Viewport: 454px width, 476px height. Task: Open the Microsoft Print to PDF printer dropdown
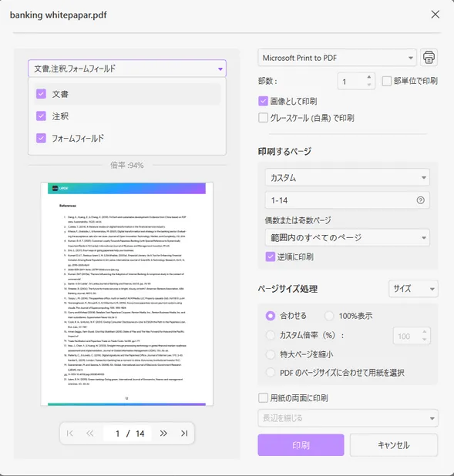click(337, 57)
